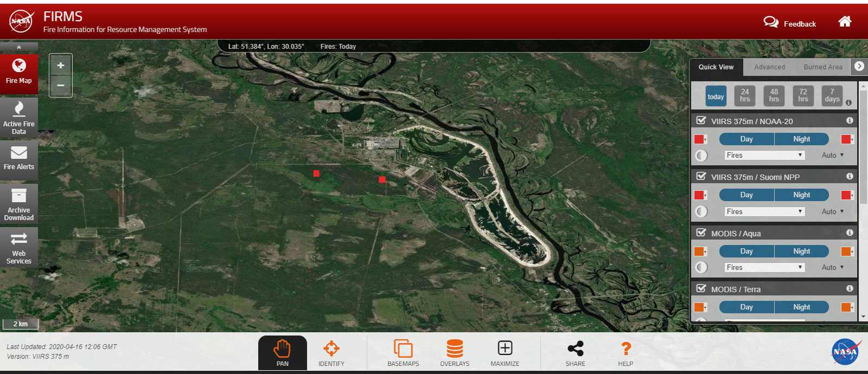Select the IDENTIFY tool
This screenshot has width=868, height=374.
(331, 353)
